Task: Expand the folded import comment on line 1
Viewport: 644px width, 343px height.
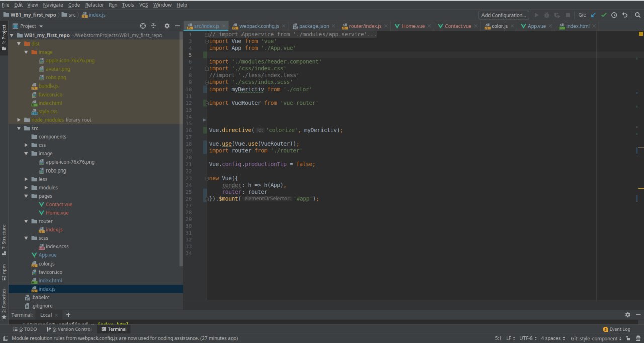Action: (206, 34)
